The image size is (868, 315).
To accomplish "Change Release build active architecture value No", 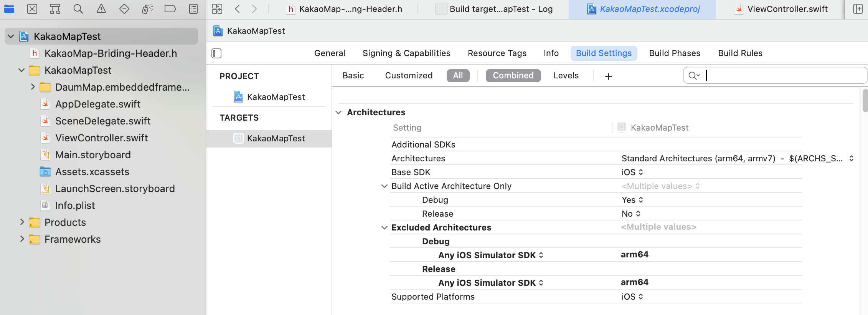I will [x=631, y=214].
